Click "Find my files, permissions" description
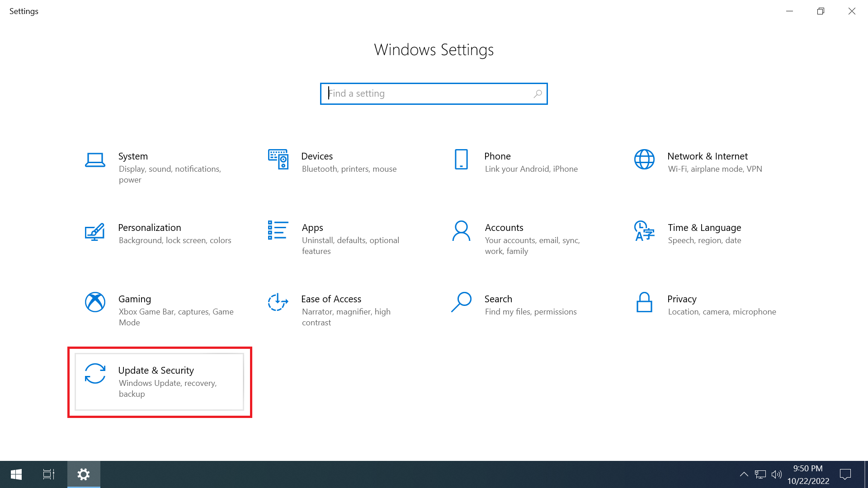Viewport: 868px width, 488px height. (x=531, y=312)
